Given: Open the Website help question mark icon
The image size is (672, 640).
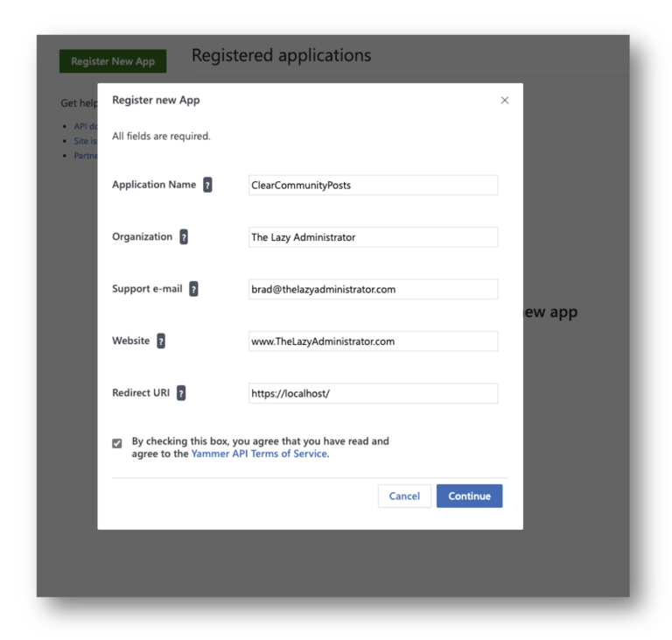Looking at the screenshot, I should tap(161, 341).
